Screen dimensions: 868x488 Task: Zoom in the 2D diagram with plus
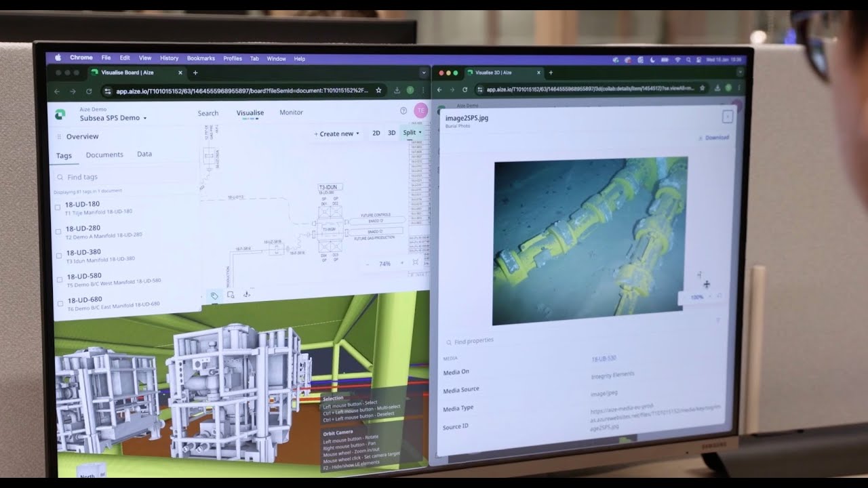click(x=401, y=263)
